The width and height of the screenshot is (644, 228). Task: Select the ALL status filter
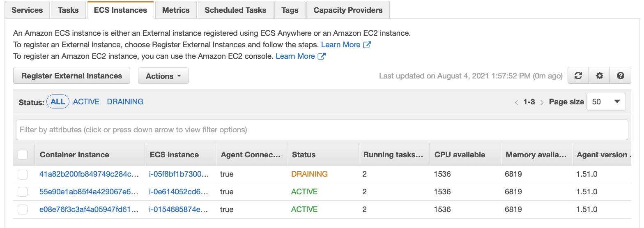pos(58,102)
